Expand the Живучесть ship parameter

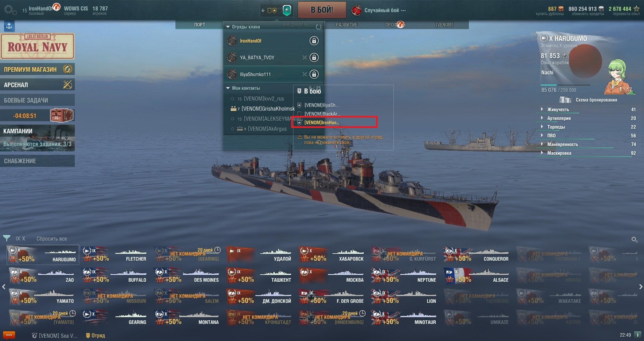[542, 109]
